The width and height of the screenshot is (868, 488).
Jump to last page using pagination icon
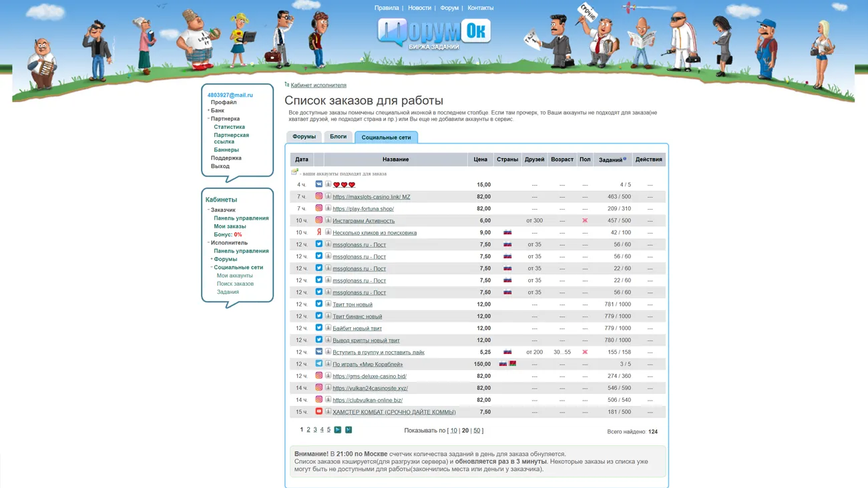(349, 430)
